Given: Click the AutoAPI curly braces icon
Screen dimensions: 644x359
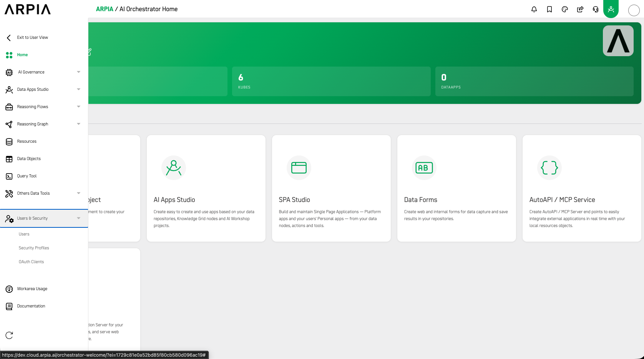Looking at the screenshot, I should (x=549, y=168).
